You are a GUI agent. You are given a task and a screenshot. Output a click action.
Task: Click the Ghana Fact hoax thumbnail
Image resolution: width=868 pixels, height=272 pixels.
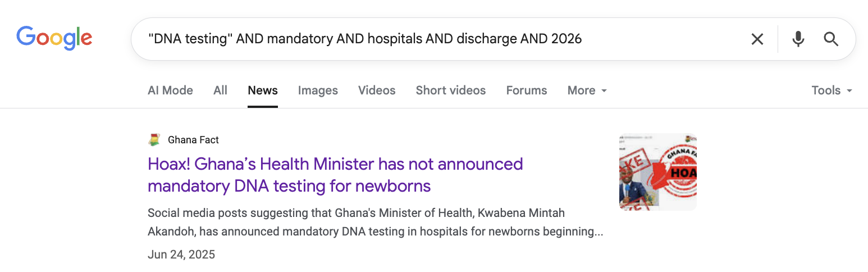coord(657,172)
